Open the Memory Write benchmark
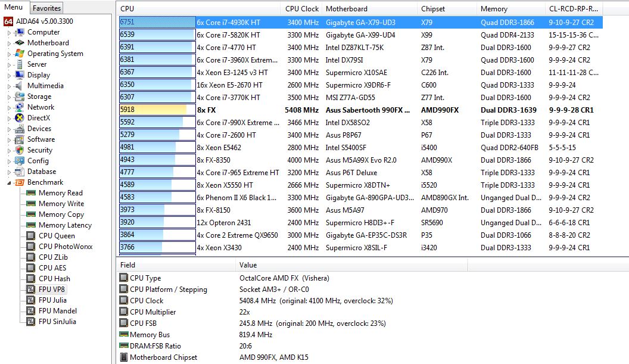This screenshot has width=629, height=364. [61, 204]
